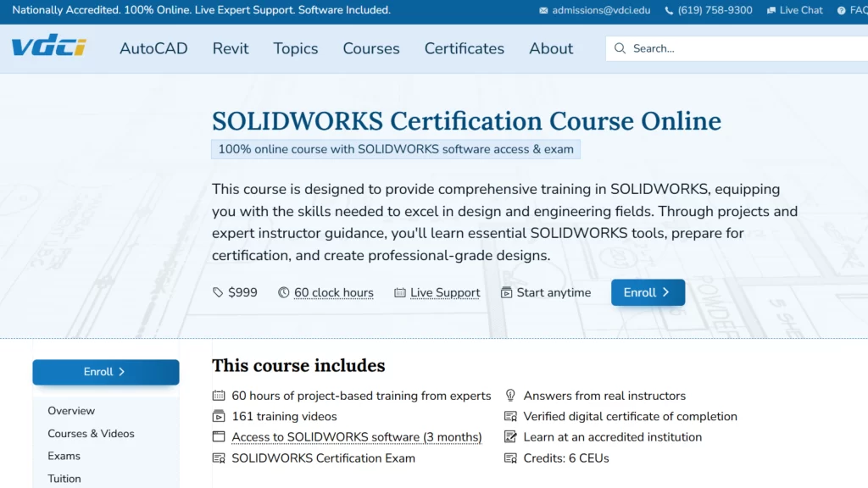Click the Enroll button in the hero section
The image size is (868, 488).
tap(648, 292)
